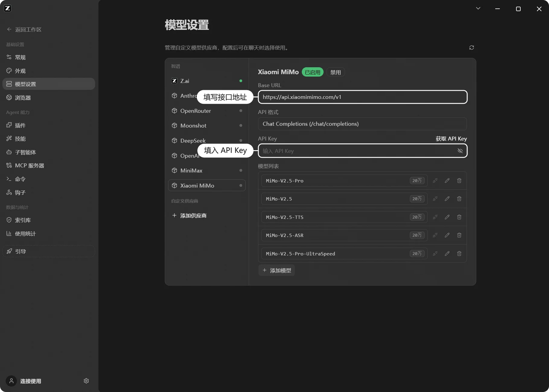This screenshot has height=392, width=549.
Task: Edit the MiMo-V2.5-ASR model entry
Action: 447,235
